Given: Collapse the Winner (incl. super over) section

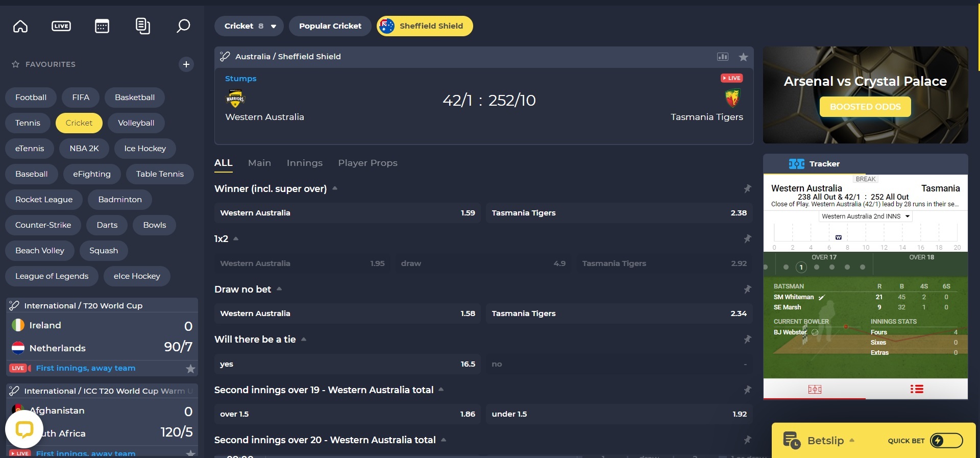Looking at the screenshot, I should point(335,188).
